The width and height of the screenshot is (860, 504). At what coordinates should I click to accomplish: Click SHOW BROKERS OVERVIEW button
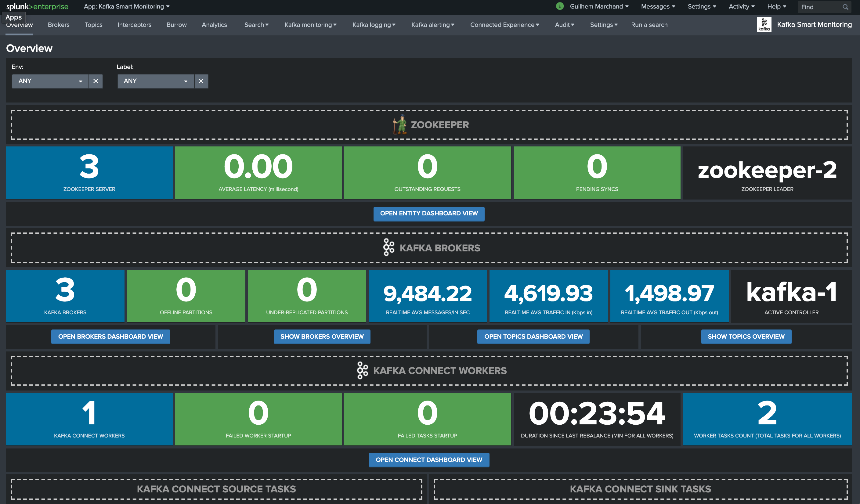pos(322,337)
